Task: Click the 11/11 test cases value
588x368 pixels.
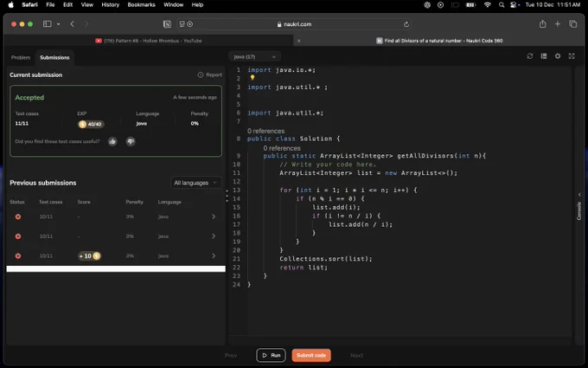Action: [x=22, y=123]
